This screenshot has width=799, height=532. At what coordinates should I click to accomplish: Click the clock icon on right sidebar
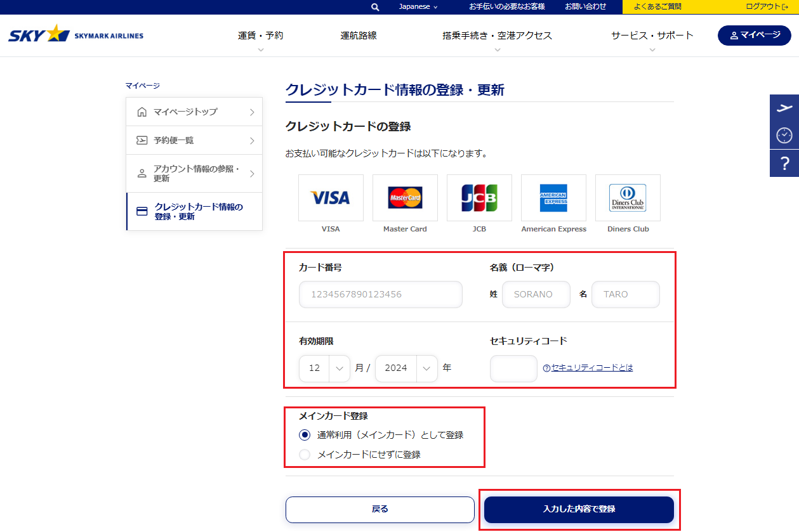(784, 135)
